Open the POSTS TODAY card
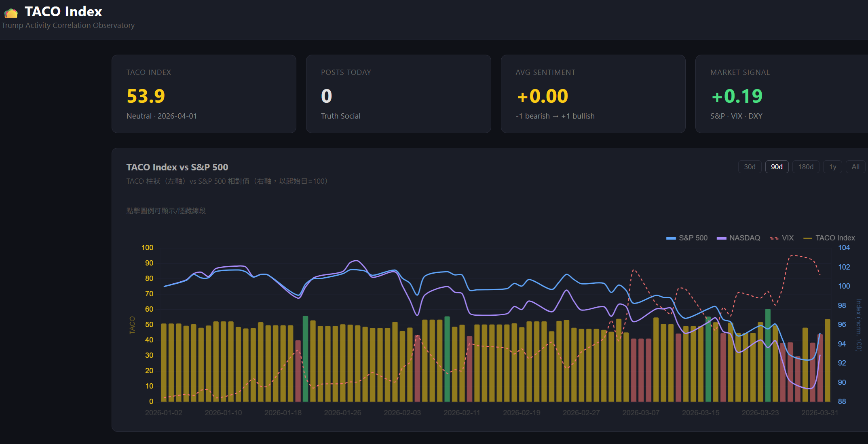The image size is (868, 444). (398, 94)
